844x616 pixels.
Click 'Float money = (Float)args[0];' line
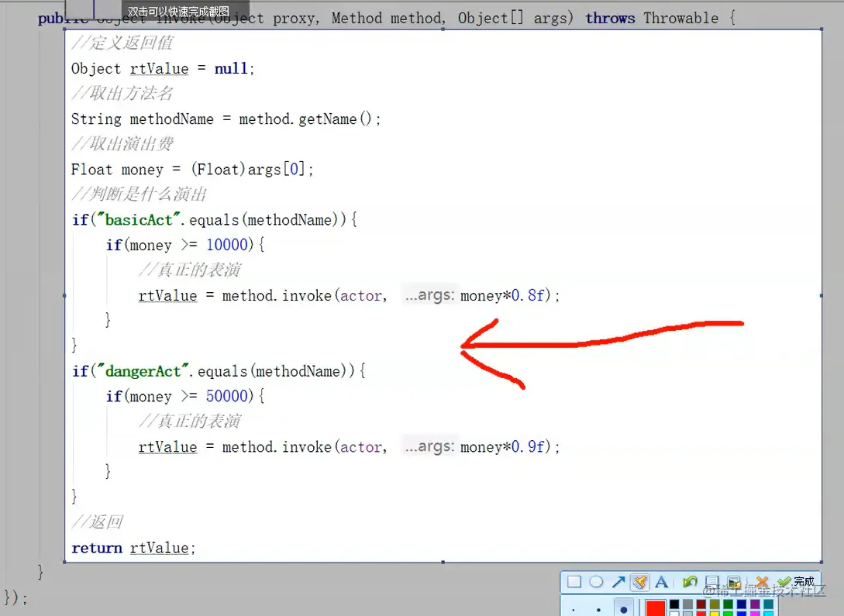[192, 170]
